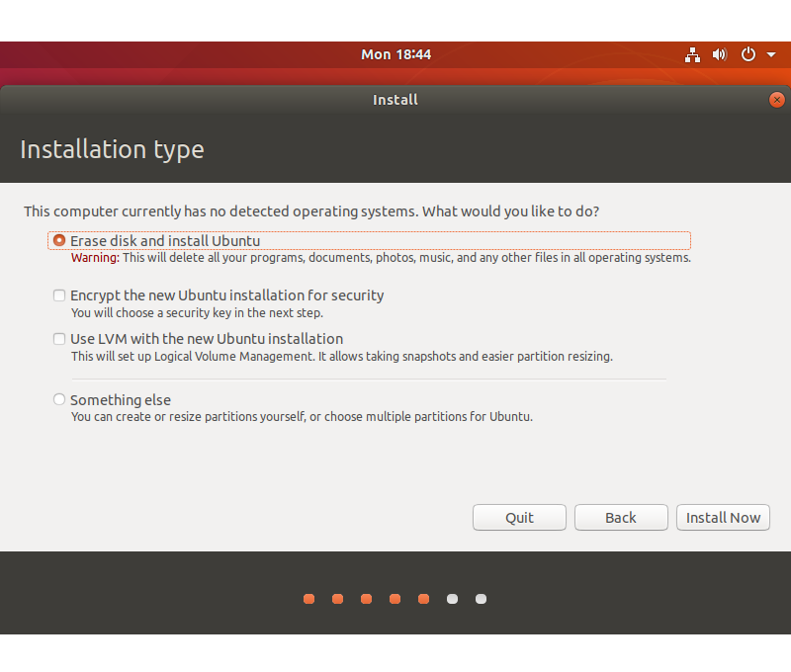Select the Something else option
791x672 pixels.
(59, 400)
